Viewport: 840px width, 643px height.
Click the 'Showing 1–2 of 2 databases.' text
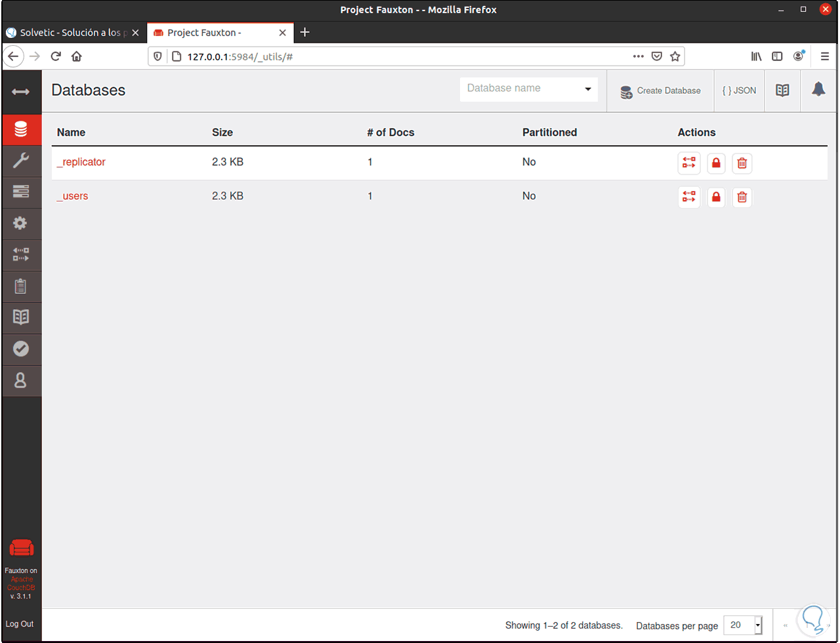coord(564,625)
